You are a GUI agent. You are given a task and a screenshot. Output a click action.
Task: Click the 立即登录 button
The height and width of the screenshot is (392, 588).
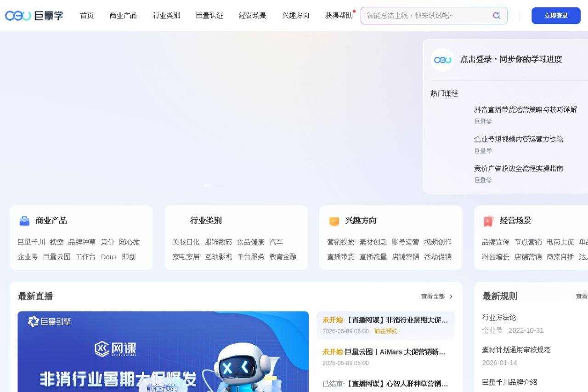pos(556,16)
